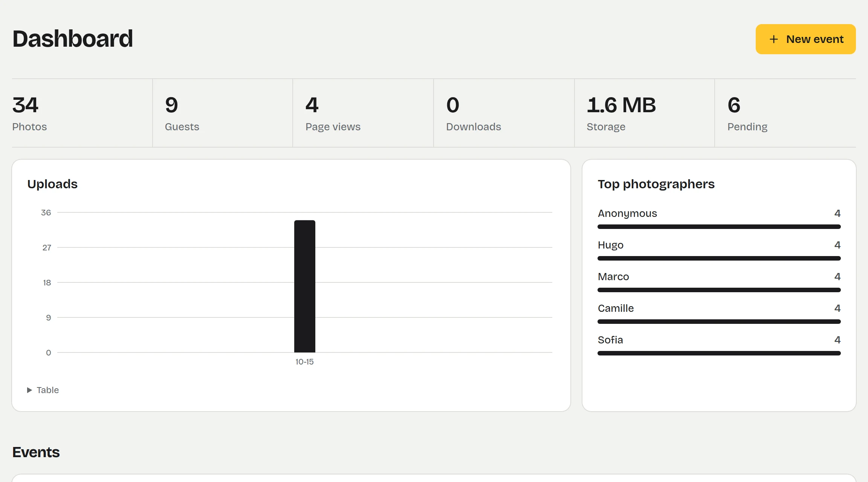
Task: Select the 4 Page views stat
Action: [x=363, y=113]
